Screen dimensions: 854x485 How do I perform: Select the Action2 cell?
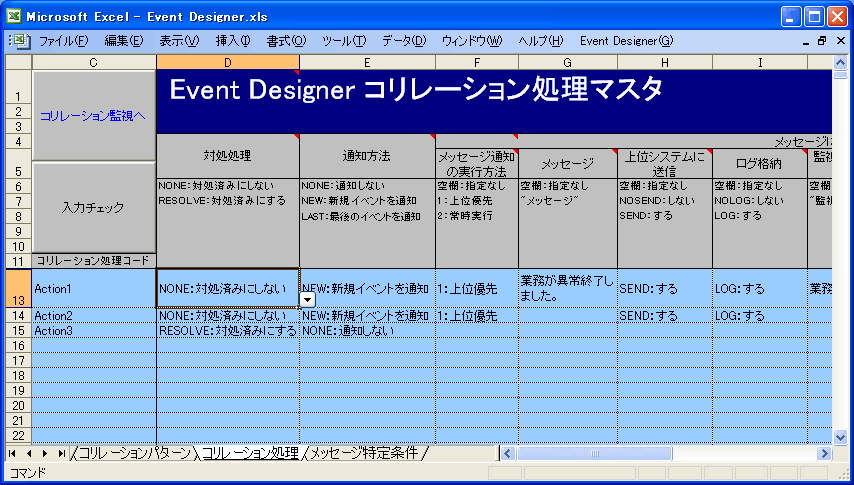point(94,316)
